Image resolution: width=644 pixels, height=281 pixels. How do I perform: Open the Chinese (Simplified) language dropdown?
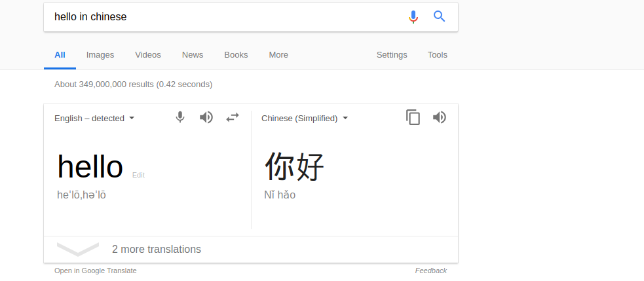(x=305, y=119)
